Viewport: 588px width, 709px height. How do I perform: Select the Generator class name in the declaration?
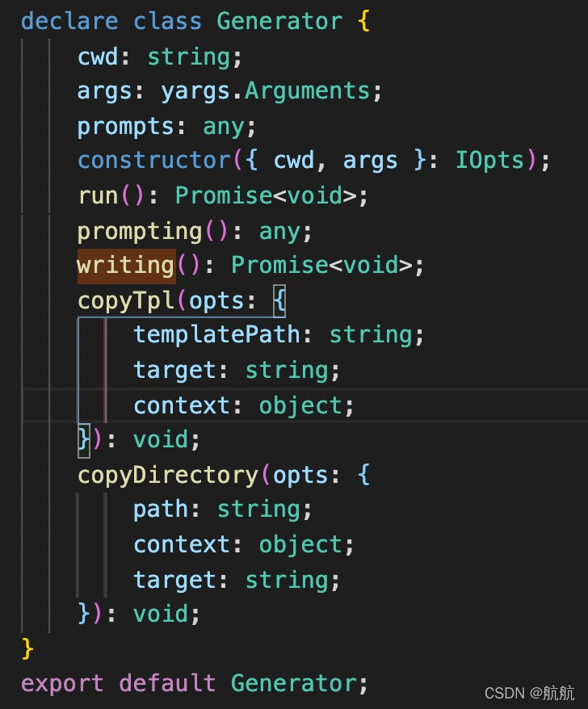coord(279,21)
